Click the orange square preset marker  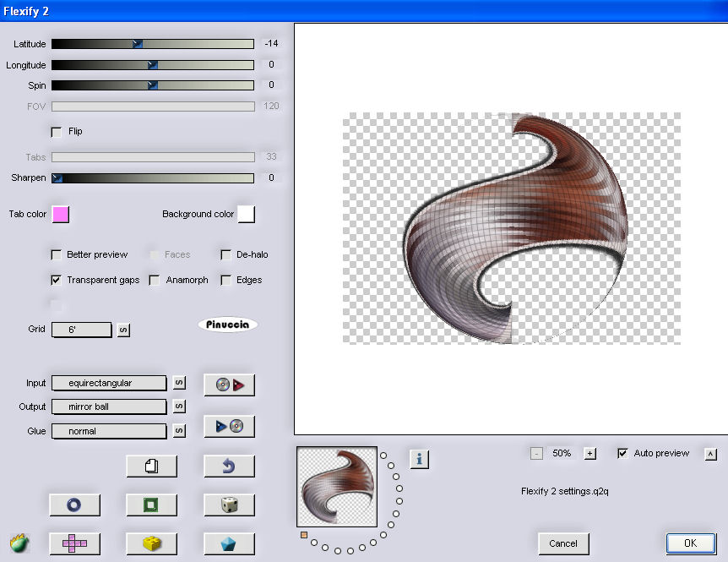coord(304,535)
